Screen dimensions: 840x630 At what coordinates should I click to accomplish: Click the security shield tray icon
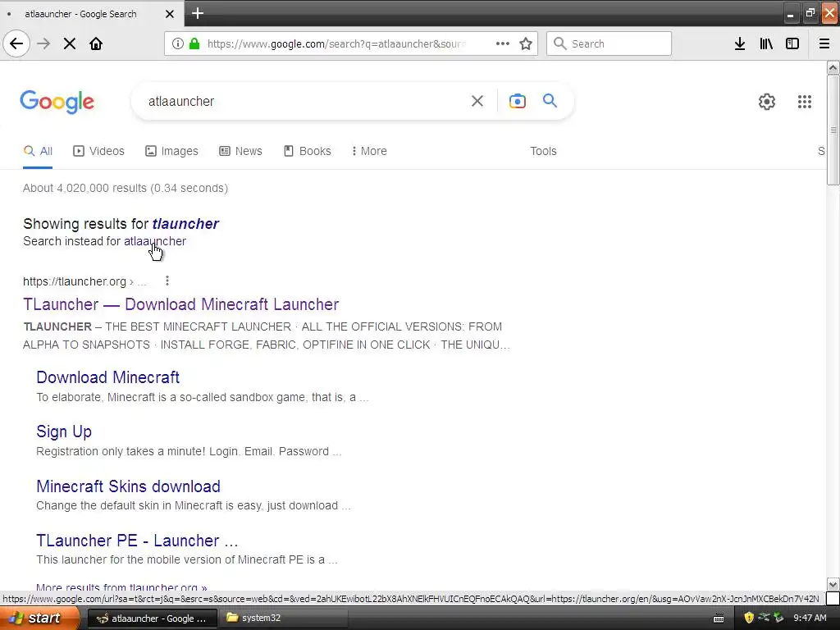749,618
